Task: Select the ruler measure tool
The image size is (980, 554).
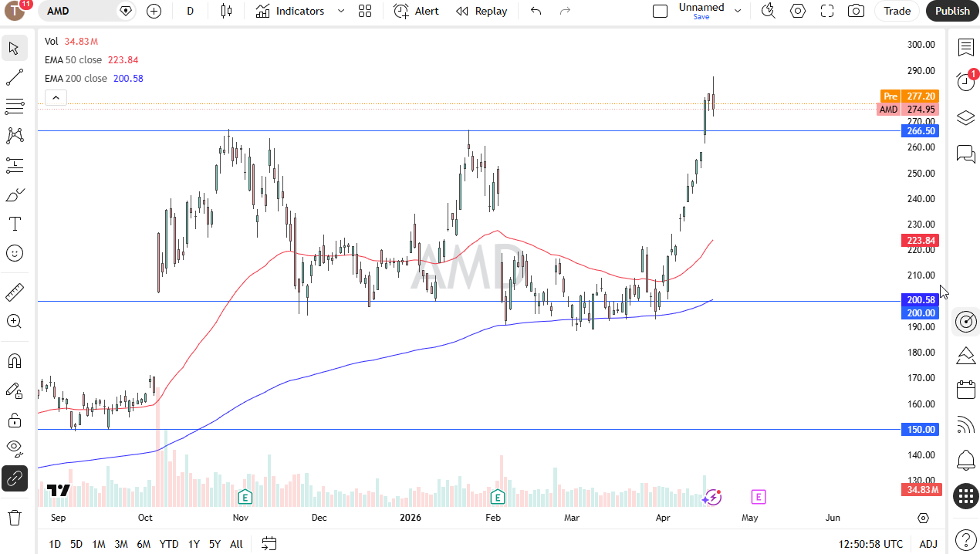Action: 14,292
